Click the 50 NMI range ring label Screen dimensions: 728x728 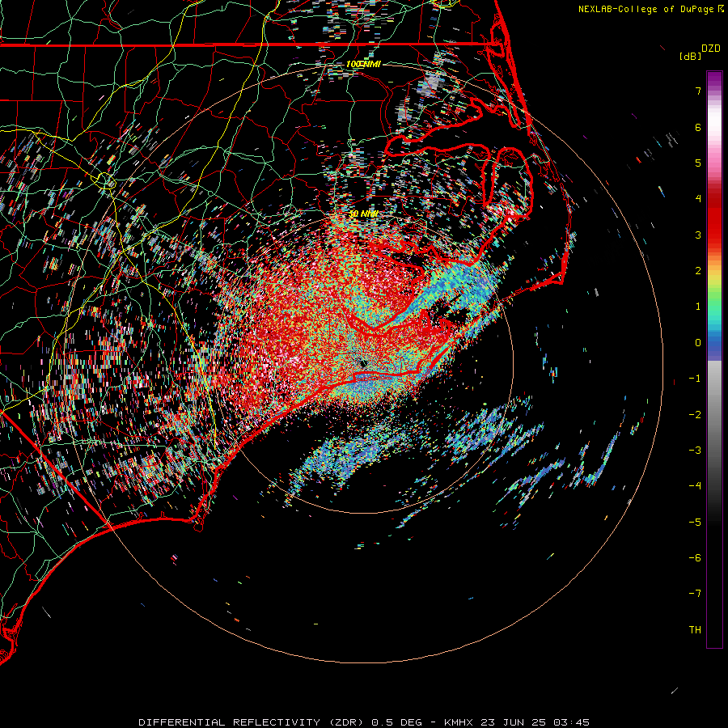(363, 214)
